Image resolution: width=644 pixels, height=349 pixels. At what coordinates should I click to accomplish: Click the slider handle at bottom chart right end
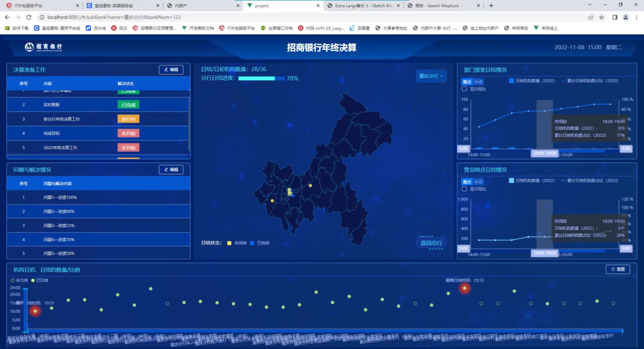622,331
